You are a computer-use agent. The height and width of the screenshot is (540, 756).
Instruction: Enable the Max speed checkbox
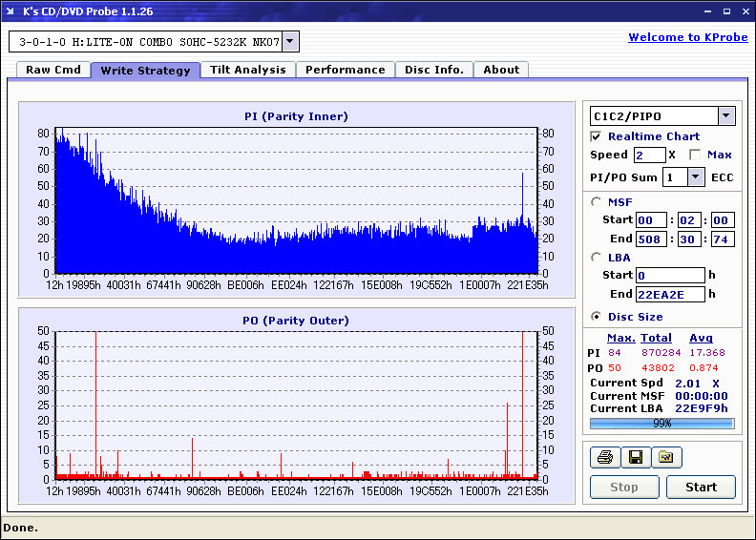pyautogui.click(x=695, y=155)
